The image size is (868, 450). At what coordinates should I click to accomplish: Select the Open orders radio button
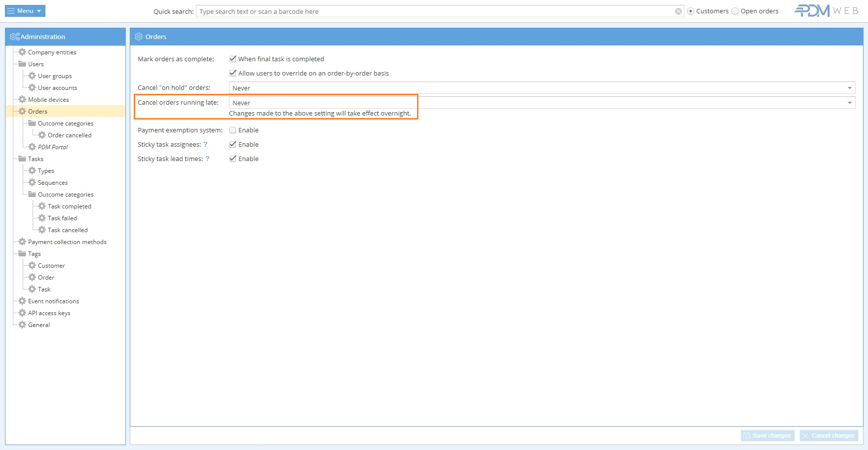[x=735, y=11]
